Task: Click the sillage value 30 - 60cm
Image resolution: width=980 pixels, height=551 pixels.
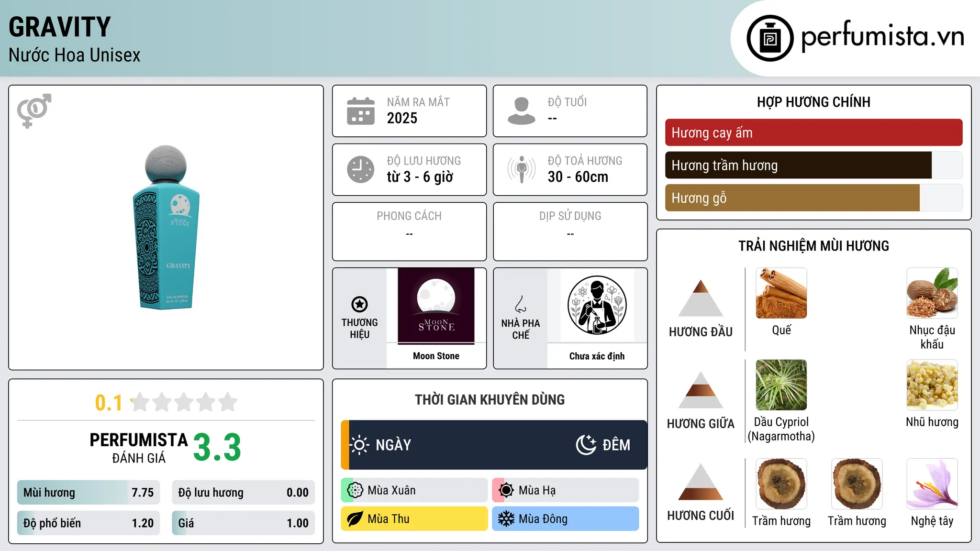Action: coord(578,176)
